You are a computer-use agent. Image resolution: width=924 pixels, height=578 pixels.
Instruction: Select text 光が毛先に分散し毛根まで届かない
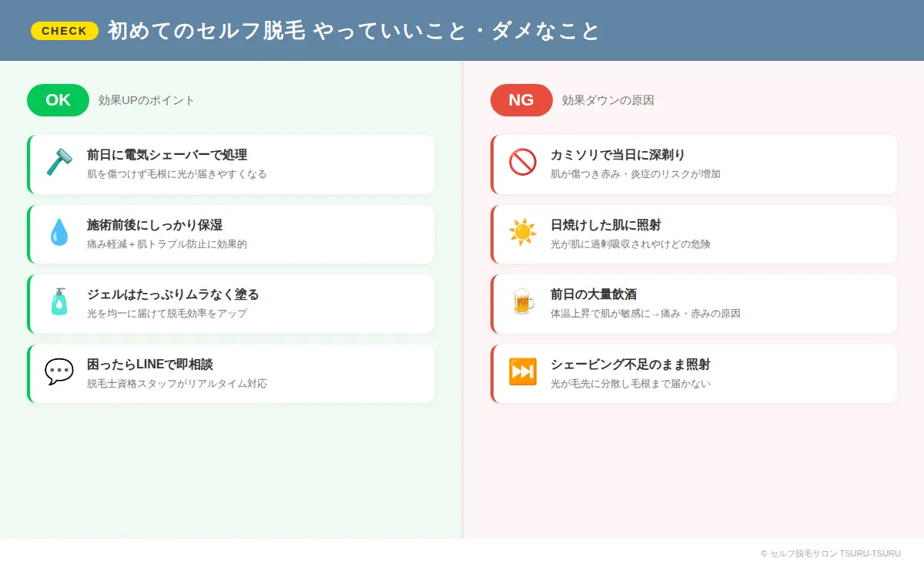pyautogui.click(x=630, y=384)
